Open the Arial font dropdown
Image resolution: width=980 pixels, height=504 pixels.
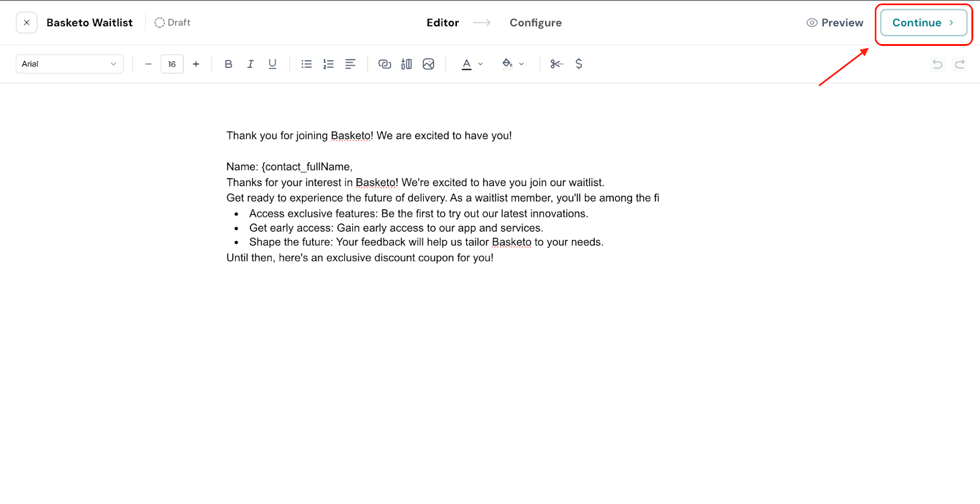(x=69, y=64)
